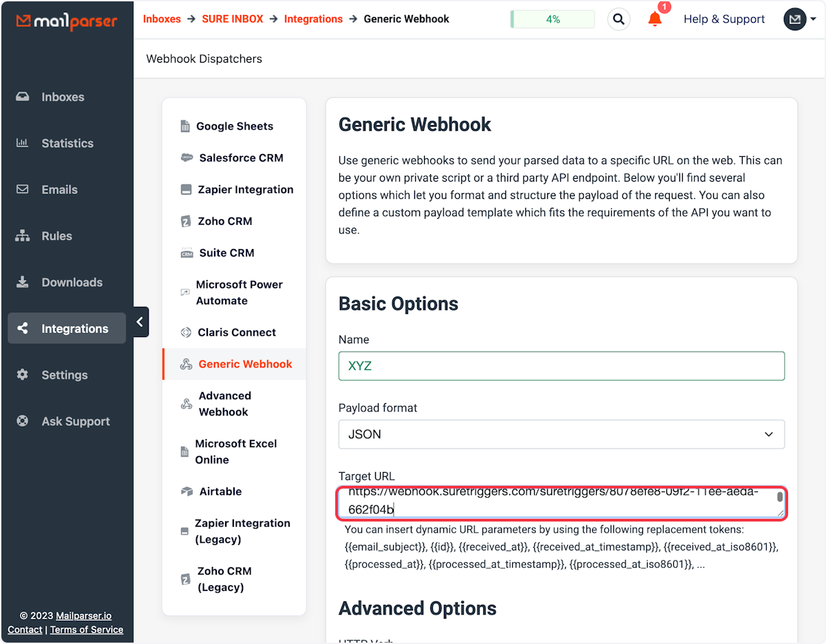
Task: Open the account avatar menu
Action: coord(799,19)
